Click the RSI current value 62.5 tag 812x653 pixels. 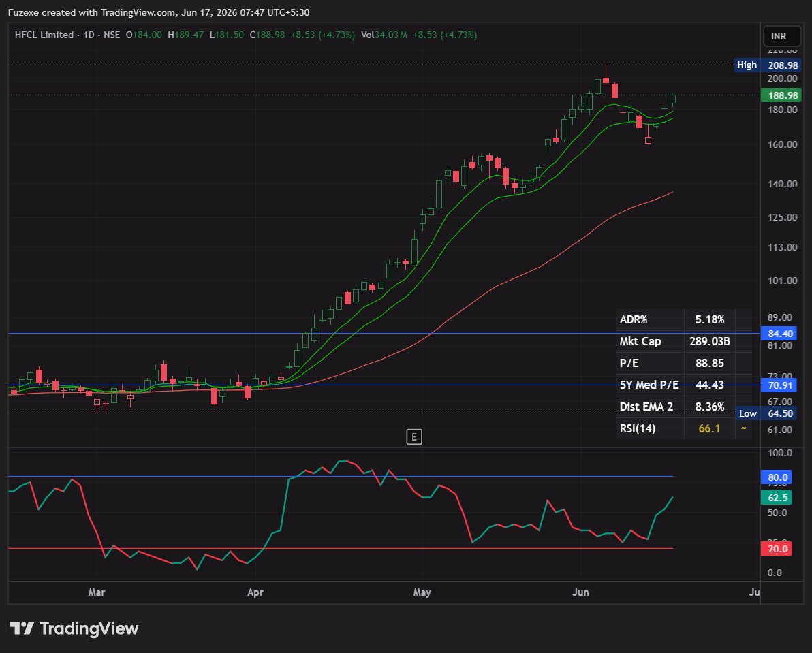776,498
